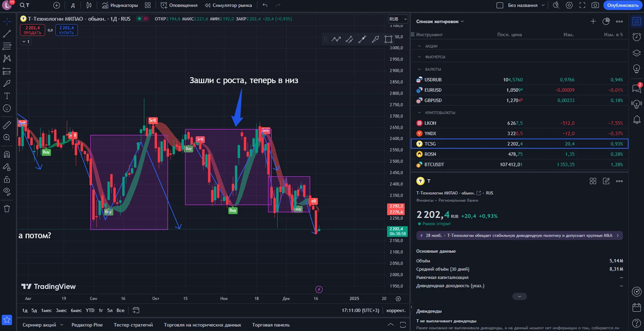
Task: Open the forecasting and measurement tools
Action: (x=7, y=71)
